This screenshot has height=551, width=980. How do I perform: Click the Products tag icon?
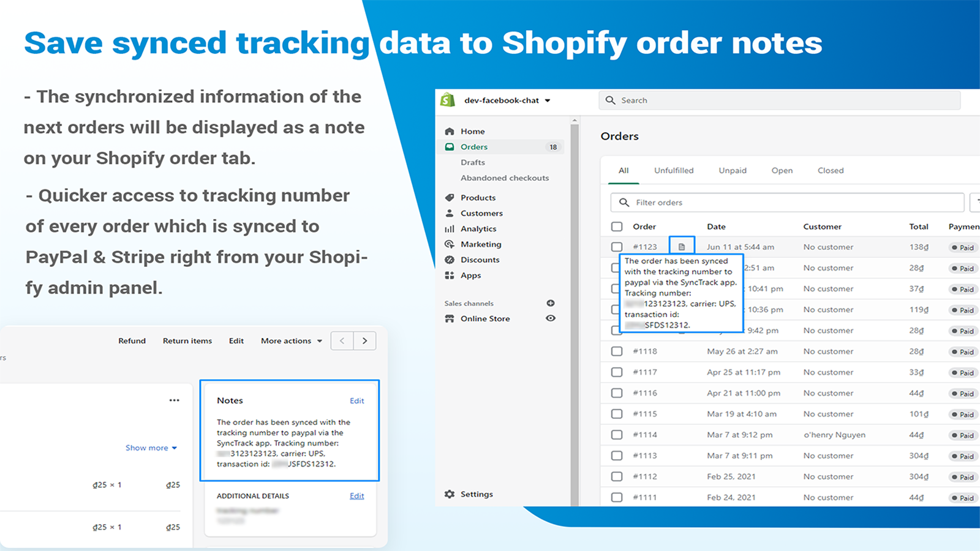click(x=450, y=198)
